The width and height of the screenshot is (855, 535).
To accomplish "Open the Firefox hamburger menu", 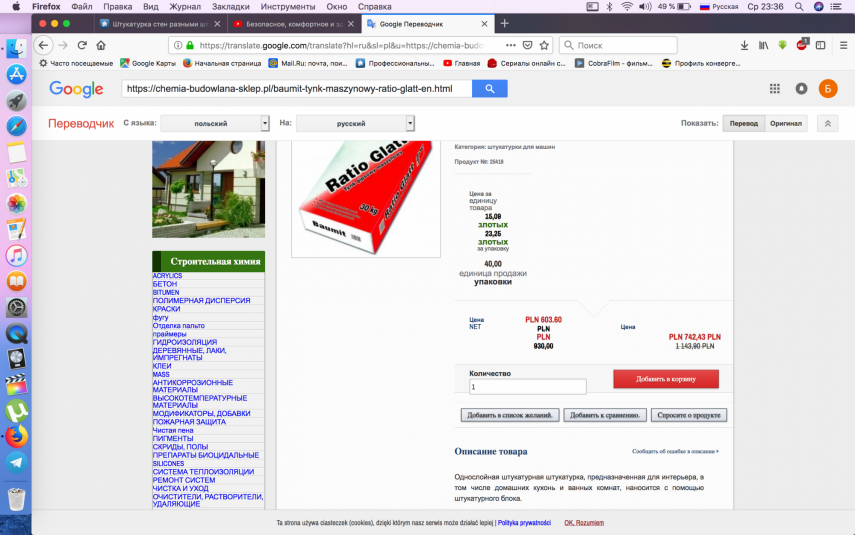I will coord(843,45).
